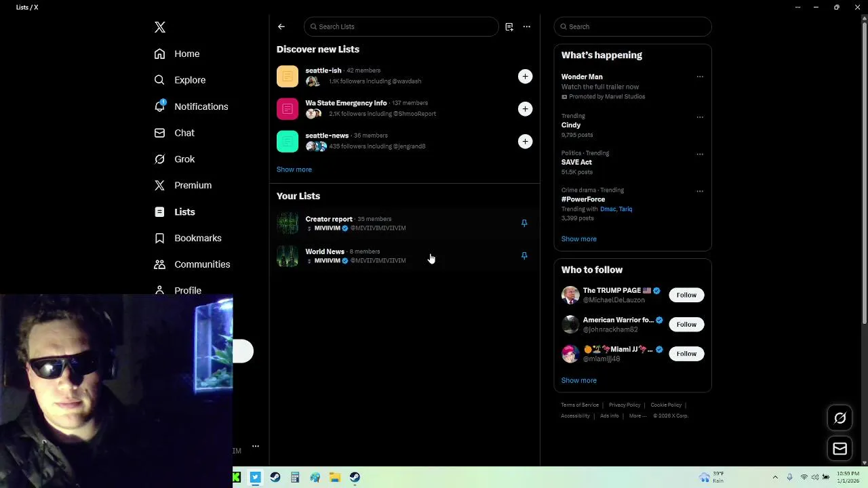
Task: Open the Lists page more options menu
Action: click(x=527, y=26)
